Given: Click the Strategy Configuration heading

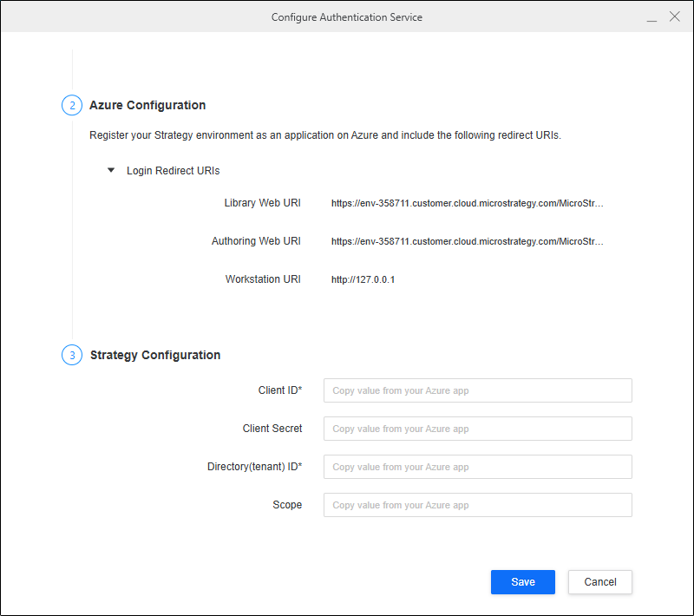Looking at the screenshot, I should 155,355.
